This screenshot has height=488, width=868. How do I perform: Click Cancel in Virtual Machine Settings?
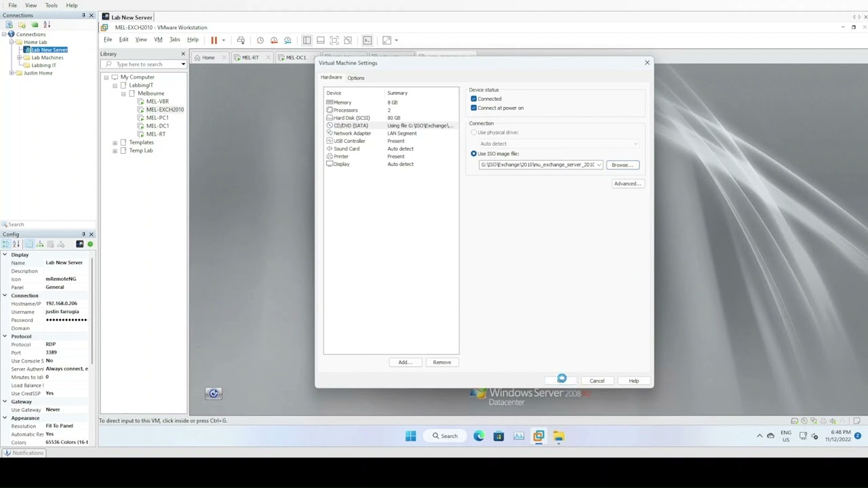597,381
